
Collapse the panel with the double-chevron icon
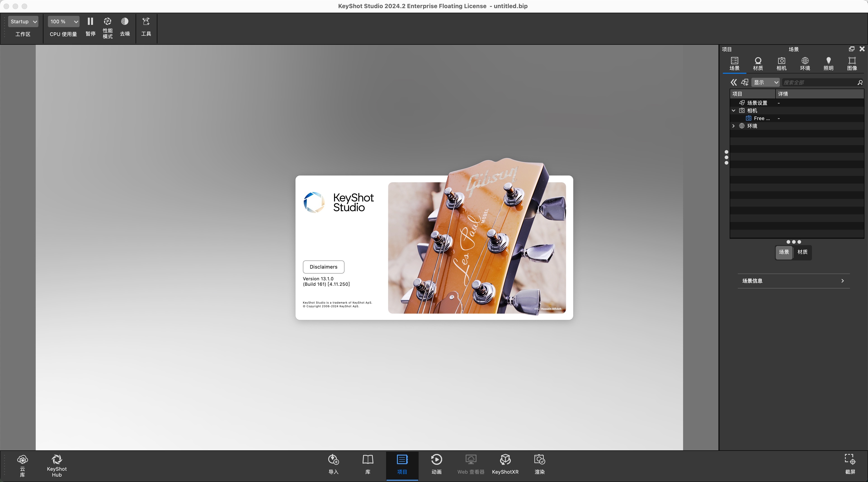[x=734, y=82]
